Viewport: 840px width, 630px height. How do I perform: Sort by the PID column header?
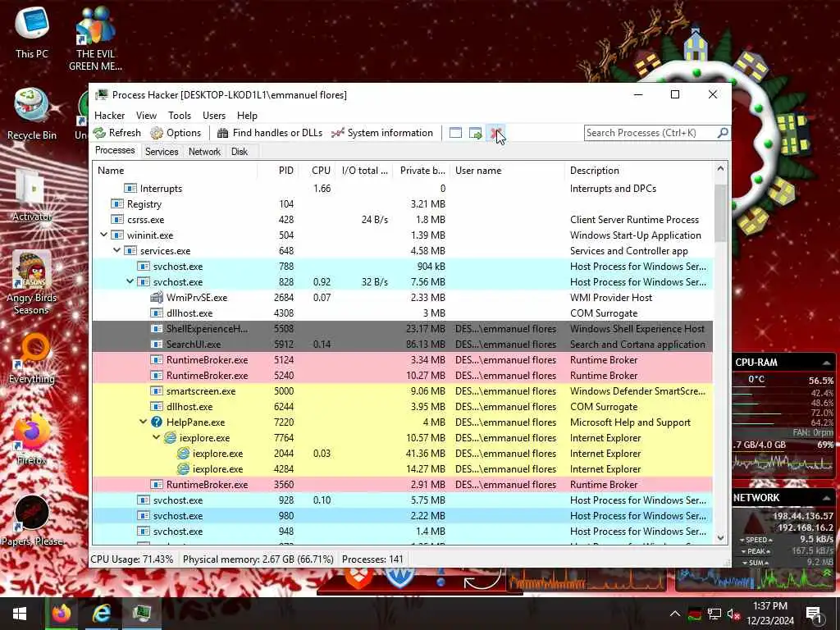coord(278,171)
